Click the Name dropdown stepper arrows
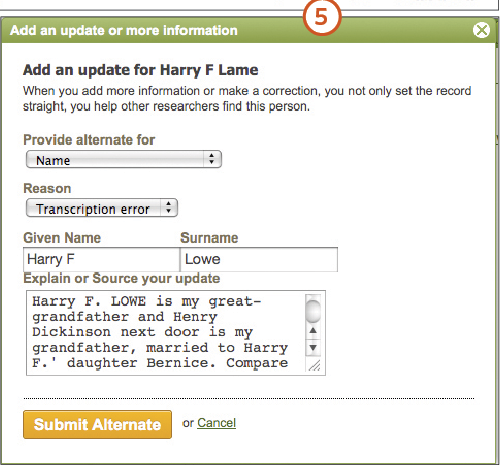 click(x=211, y=159)
